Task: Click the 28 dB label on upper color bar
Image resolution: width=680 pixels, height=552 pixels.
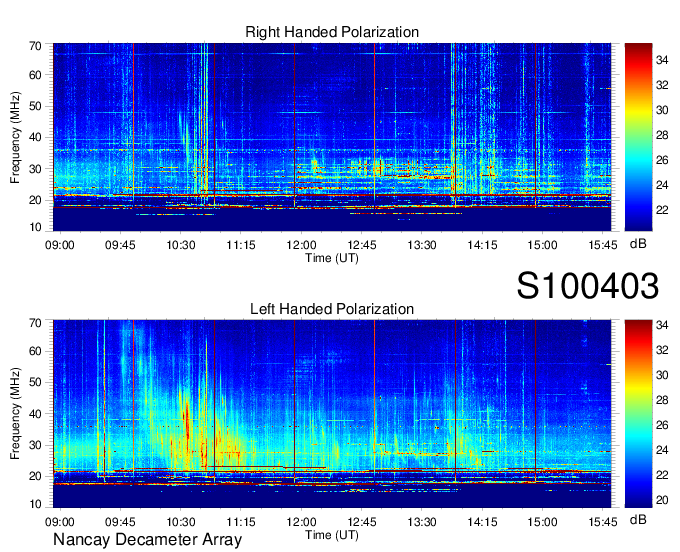Action: (x=662, y=135)
